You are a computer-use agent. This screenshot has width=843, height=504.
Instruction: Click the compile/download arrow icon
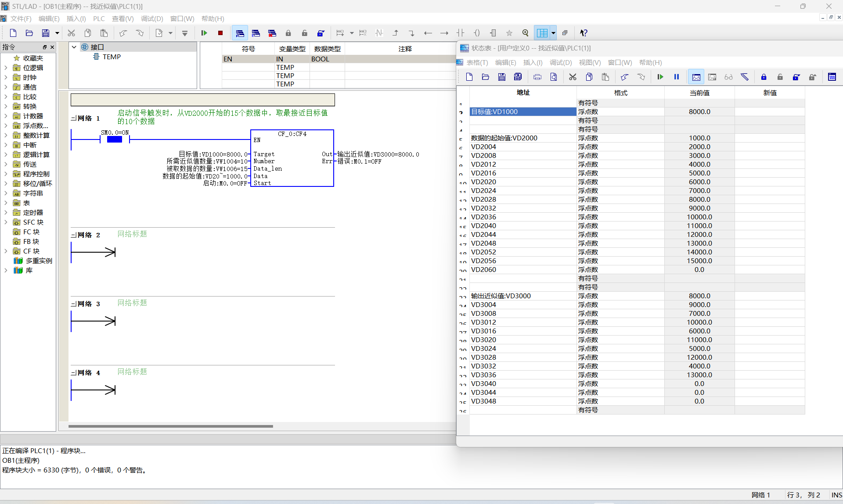point(185,33)
